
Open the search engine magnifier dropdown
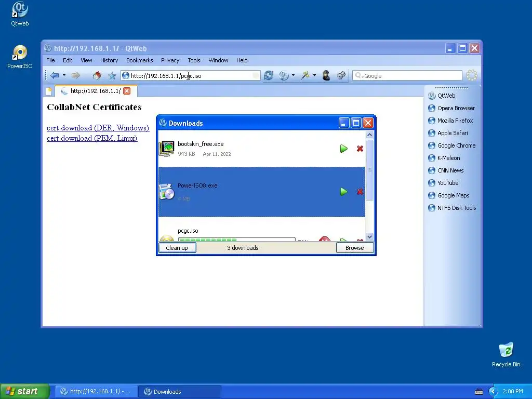tap(359, 76)
